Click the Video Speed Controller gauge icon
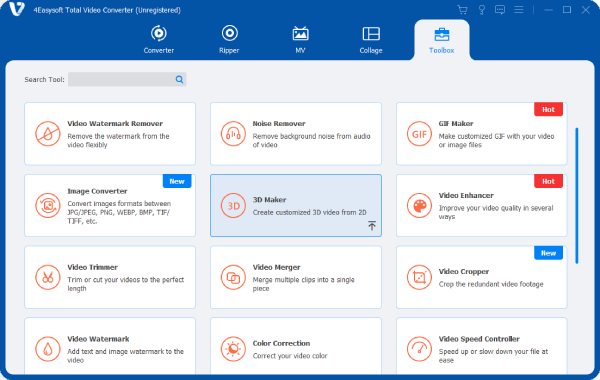This screenshot has height=380, width=600. point(419,349)
